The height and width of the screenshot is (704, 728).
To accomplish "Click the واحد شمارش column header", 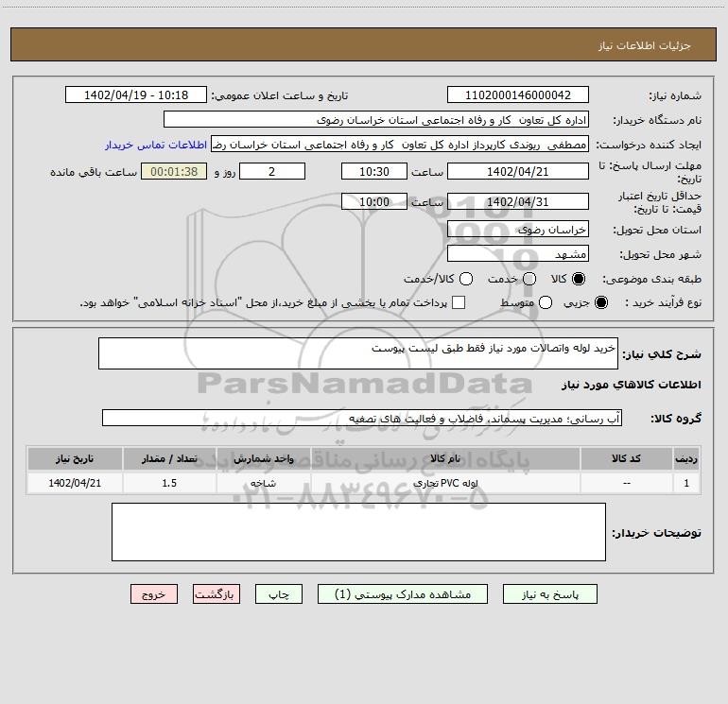I will pyautogui.click(x=263, y=458).
